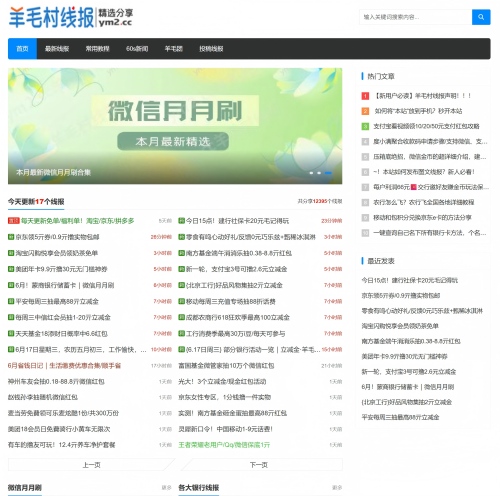Click the green badge beside 南方基金端午 in main list
The width and height of the screenshot is (500, 496).
point(181,253)
